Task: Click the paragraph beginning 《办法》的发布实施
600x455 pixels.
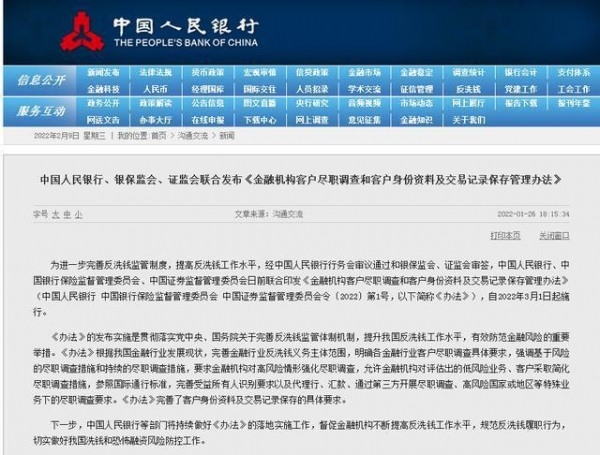Action: click(301, 369)
